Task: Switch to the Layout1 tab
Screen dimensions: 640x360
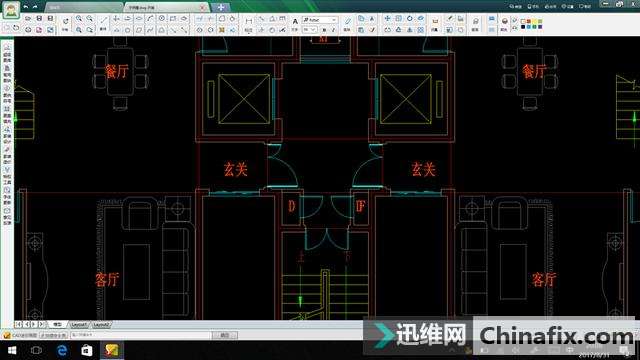Action: 78,325
